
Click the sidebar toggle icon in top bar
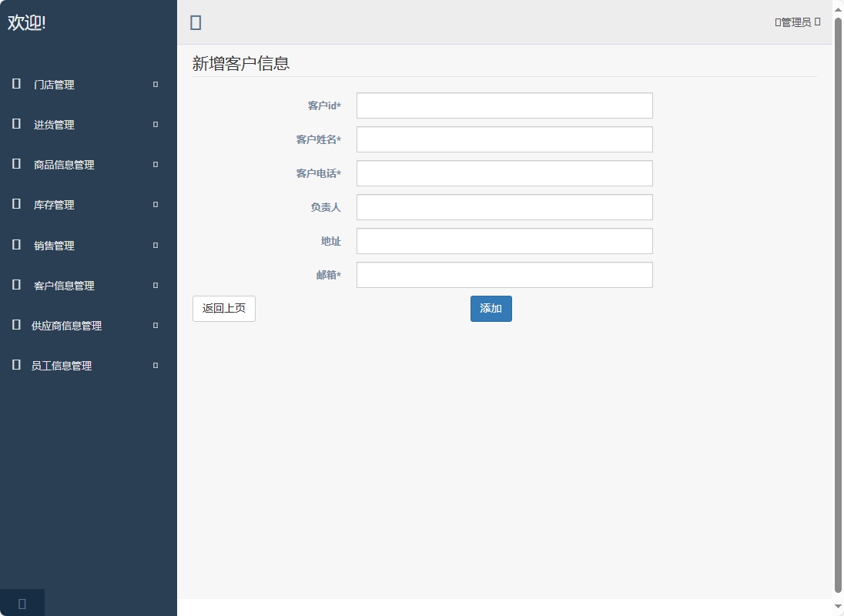[195, 22]
